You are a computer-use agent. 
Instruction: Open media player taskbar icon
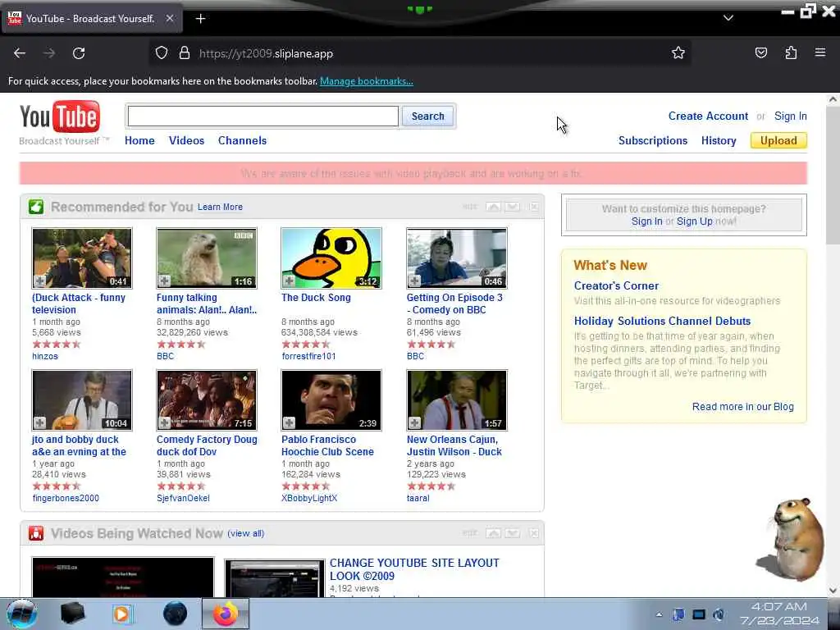(123, 614)
